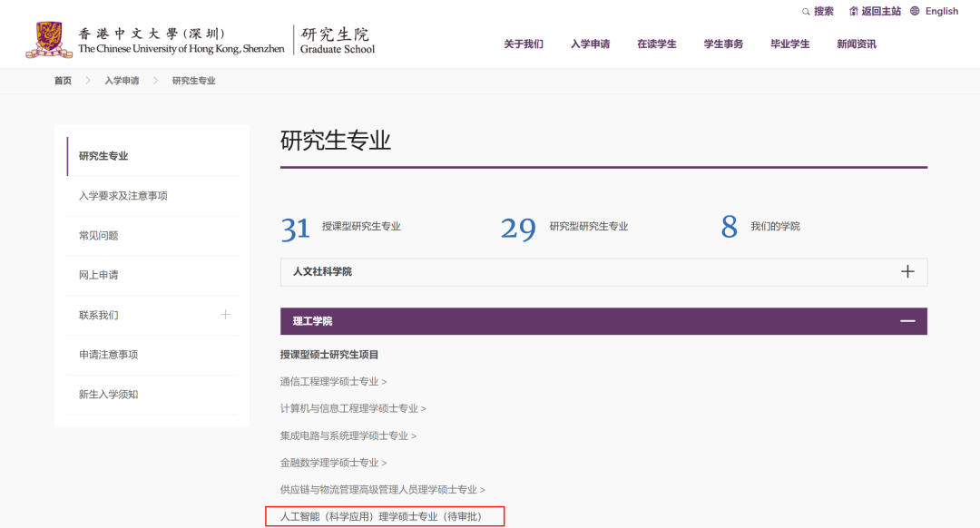Open the 在读学生 navigation menu
980x528 pixels.
657,44
